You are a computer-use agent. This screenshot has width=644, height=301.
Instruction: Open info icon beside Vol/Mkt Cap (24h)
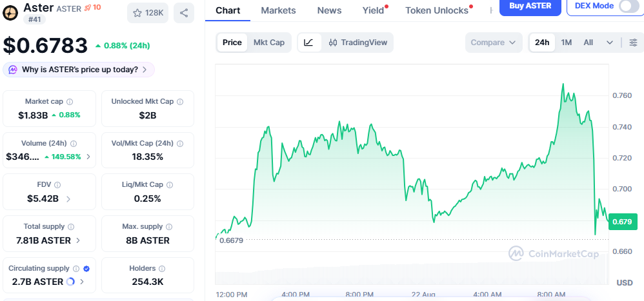[180, 144]
